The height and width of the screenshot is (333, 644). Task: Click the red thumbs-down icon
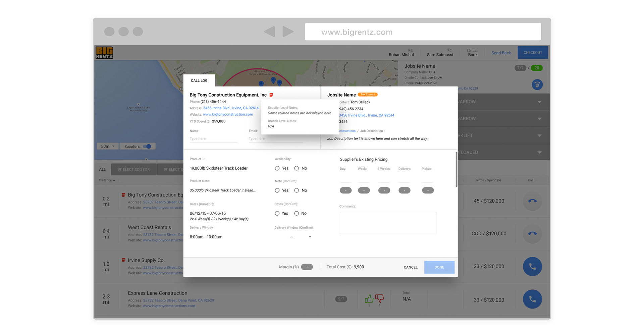(379, 298)
